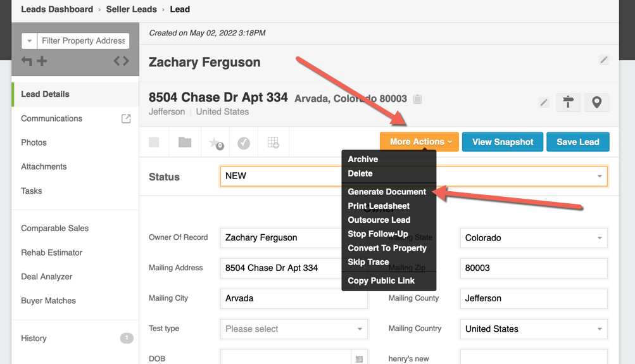The width and height of the screenshot is (635, 364).
Task: Click the Save Lead button
Action: (578, 142)
